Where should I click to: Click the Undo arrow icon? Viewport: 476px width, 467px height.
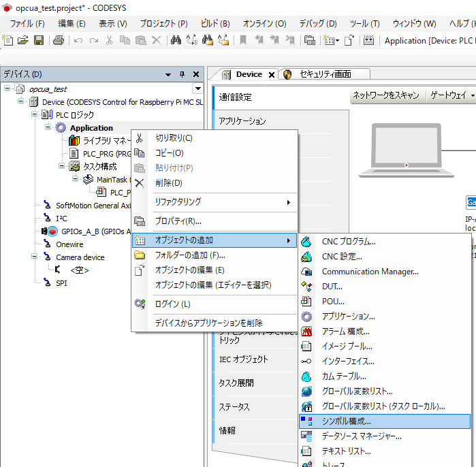tap(78, 40)
